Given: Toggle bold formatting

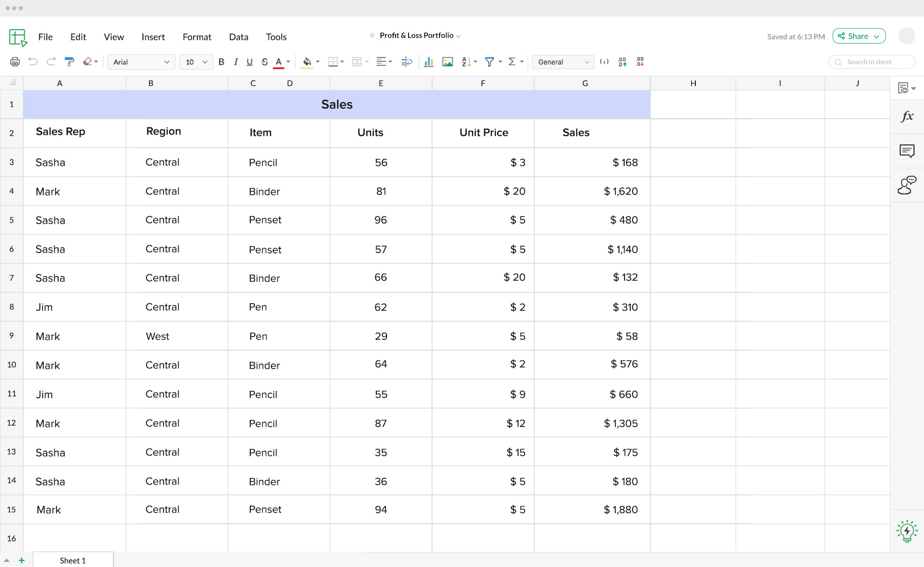Looking at the screenshot, I should pyautogui.click(x=222, y=62).
